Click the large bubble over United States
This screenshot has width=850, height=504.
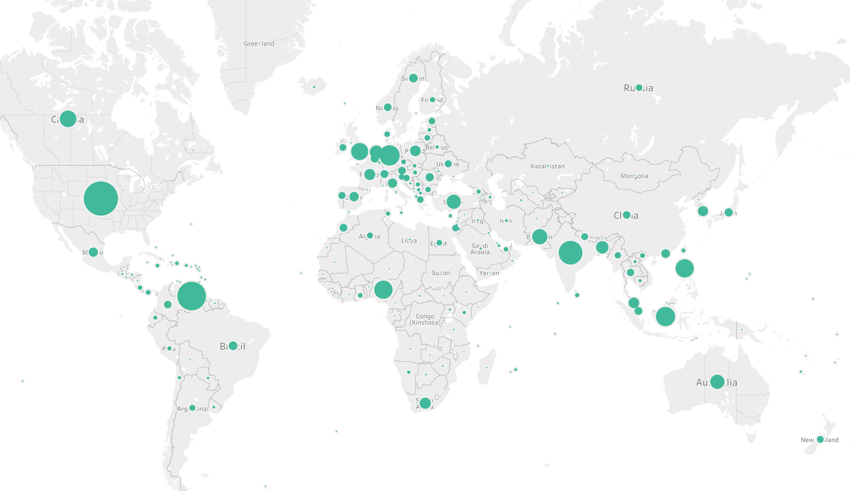click(x=101, y=198)
